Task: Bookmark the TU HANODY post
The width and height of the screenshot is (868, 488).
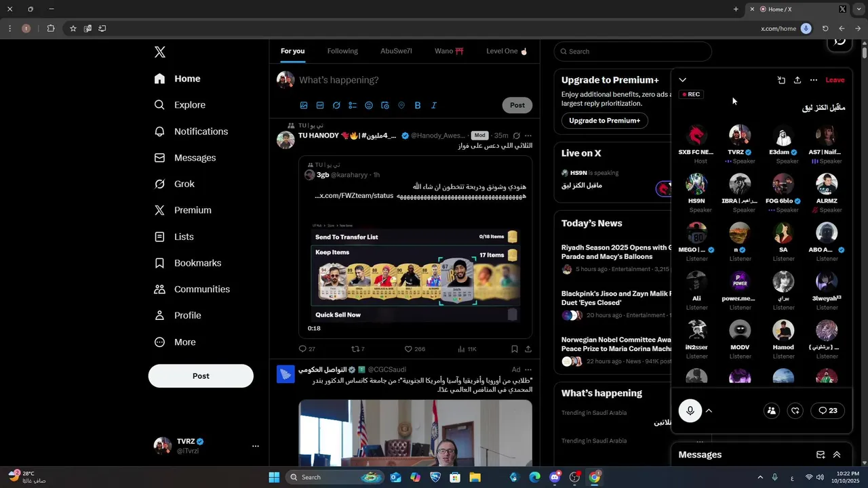Action: 514,349
